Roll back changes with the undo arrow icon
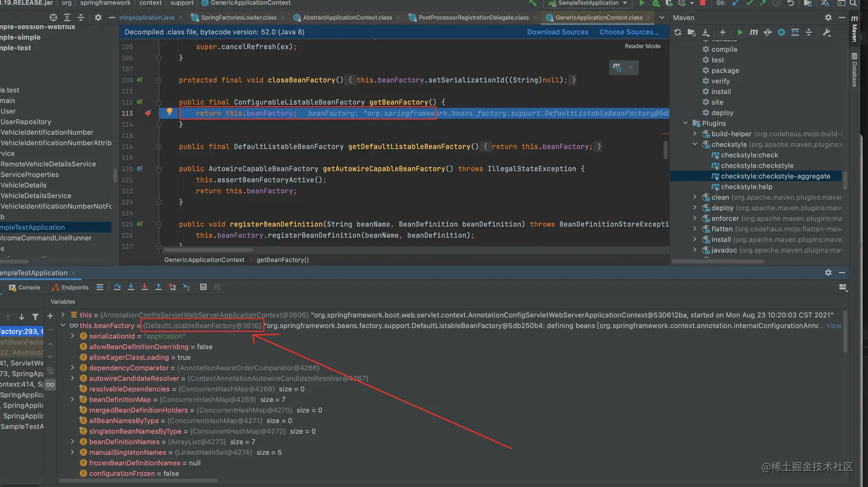868x487 pixels. click(790, 3)
